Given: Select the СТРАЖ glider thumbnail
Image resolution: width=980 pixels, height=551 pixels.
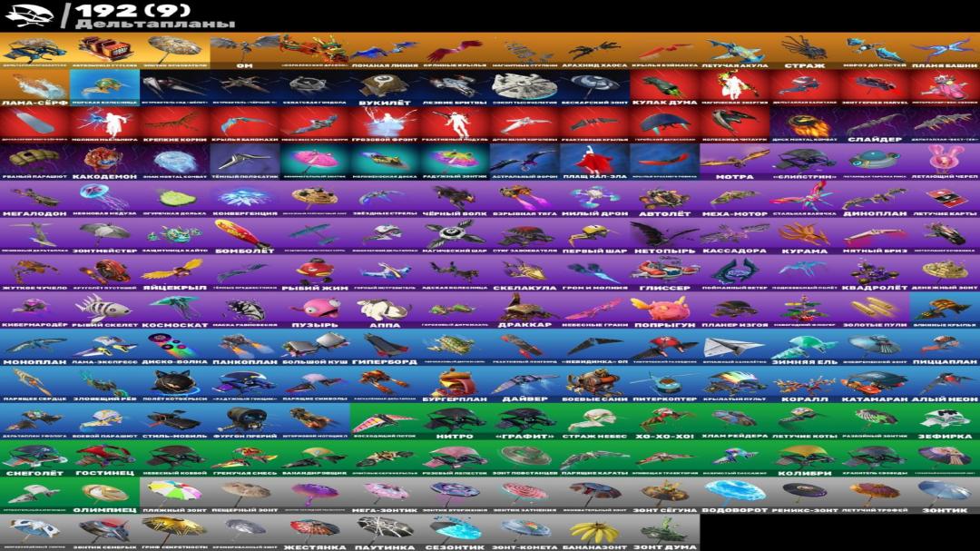Looking at the screenshot, I should 805,51.
